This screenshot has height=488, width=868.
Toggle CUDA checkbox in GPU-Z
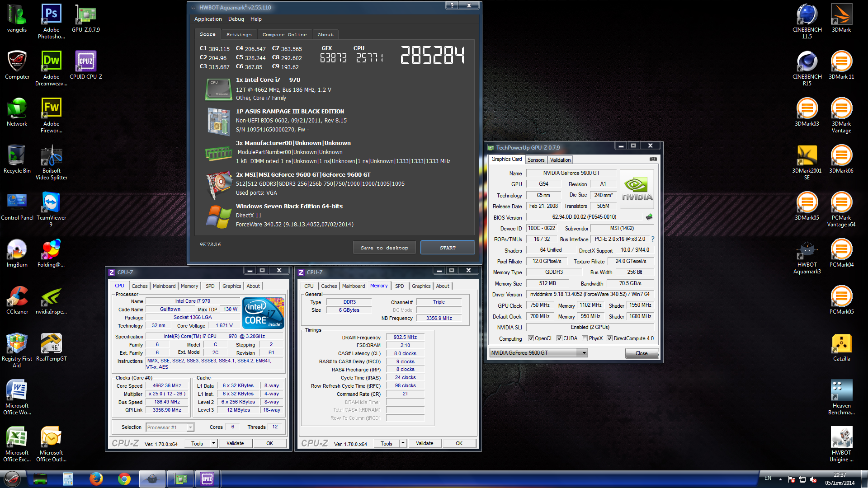559,338
